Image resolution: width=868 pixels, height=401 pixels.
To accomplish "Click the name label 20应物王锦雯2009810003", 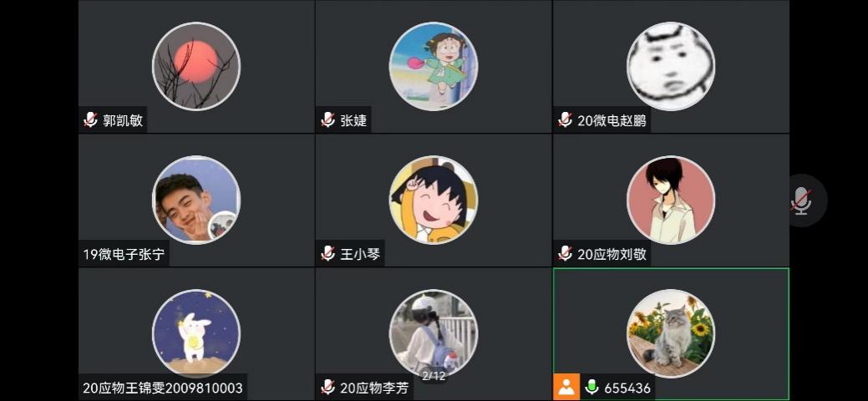I will click(x=163, y=388).
